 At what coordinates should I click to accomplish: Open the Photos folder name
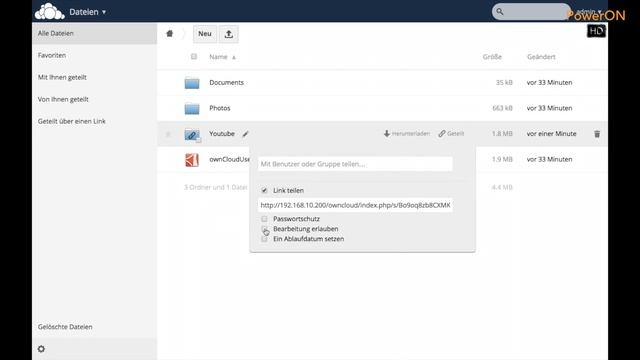tap(220, 108)
